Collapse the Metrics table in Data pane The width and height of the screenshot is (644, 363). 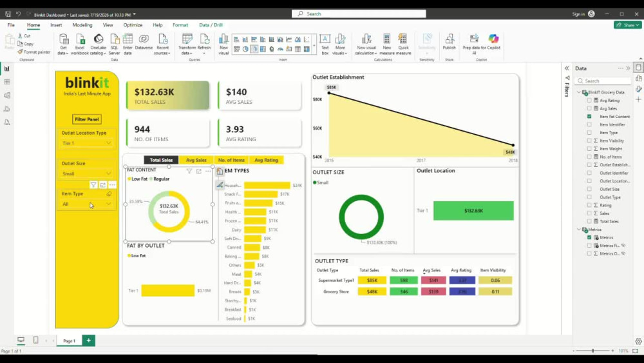click(579, 230)
